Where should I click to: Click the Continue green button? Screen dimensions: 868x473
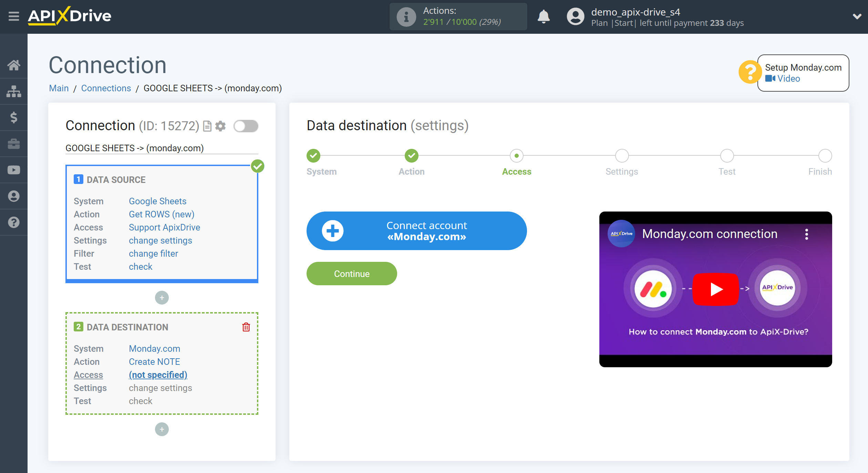352,274
